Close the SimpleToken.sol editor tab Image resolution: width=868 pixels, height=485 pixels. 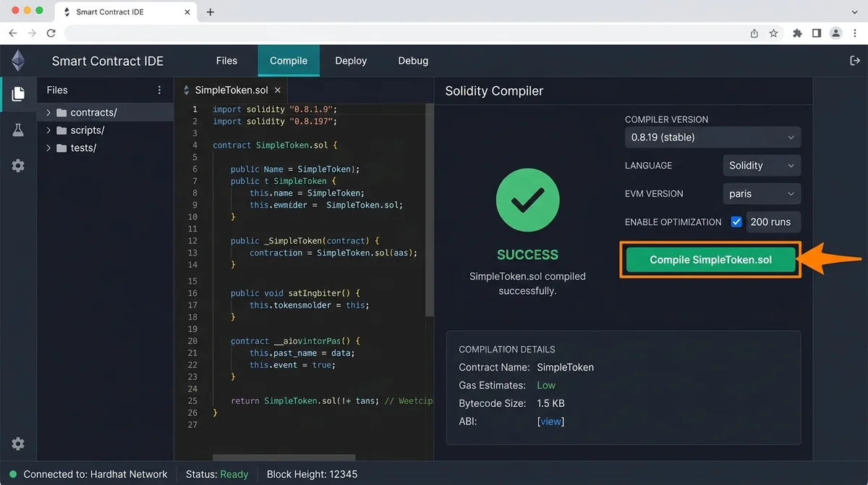click(x=278, y=90)
